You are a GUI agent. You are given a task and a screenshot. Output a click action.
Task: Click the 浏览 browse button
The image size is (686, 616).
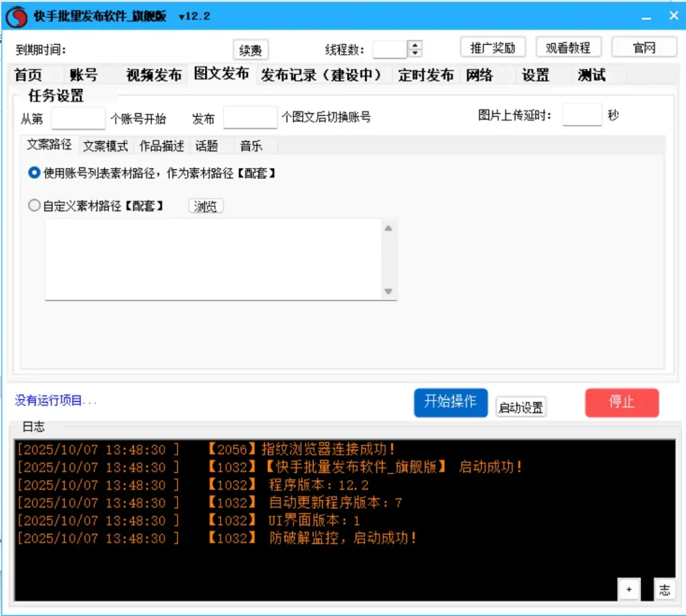[x=206, y=206]
